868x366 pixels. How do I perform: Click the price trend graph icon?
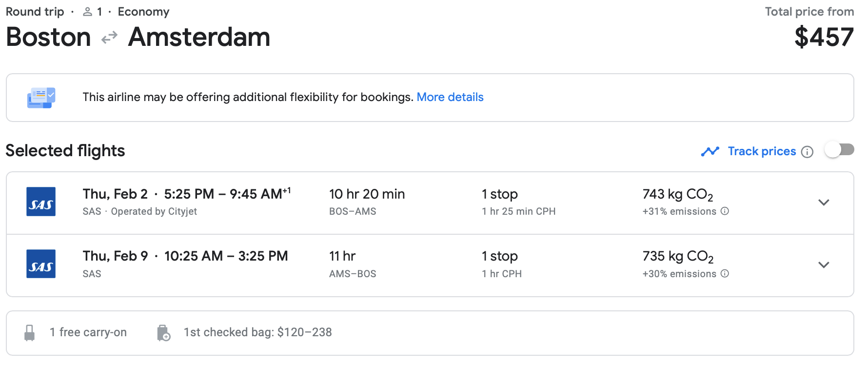710,152
